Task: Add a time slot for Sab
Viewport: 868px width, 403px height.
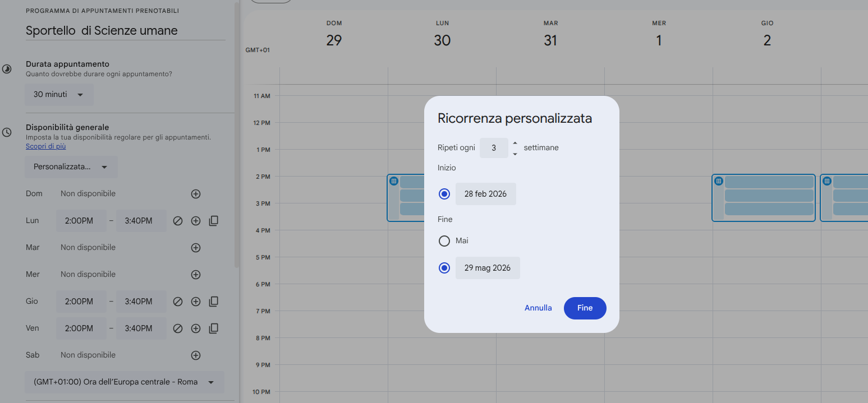Action: click(x=196, y=355)
